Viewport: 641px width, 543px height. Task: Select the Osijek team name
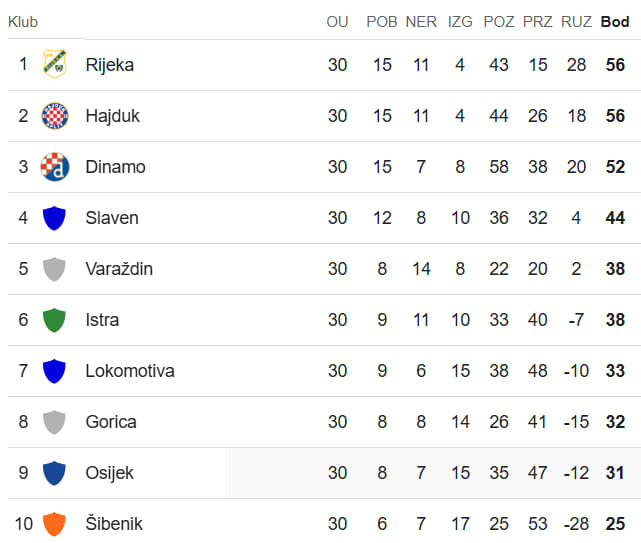click(x=110, y=473)
